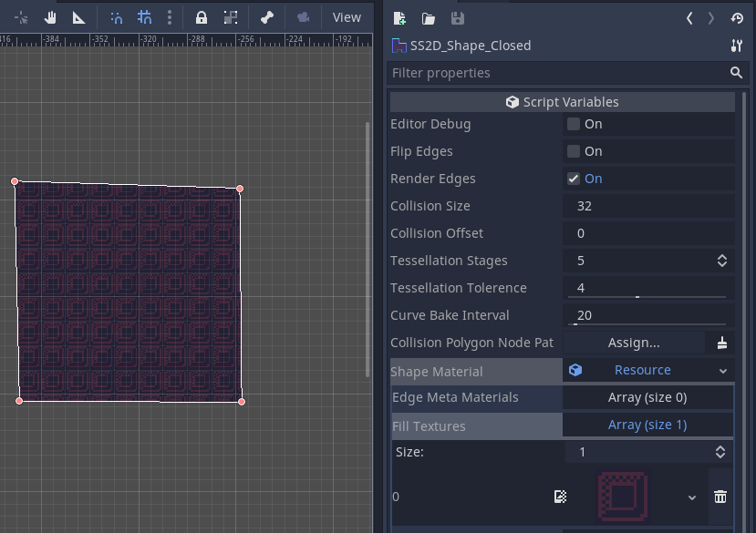The image size is (756, 533).
Task: Save the currently edited resource
Action: click(458, 17)
